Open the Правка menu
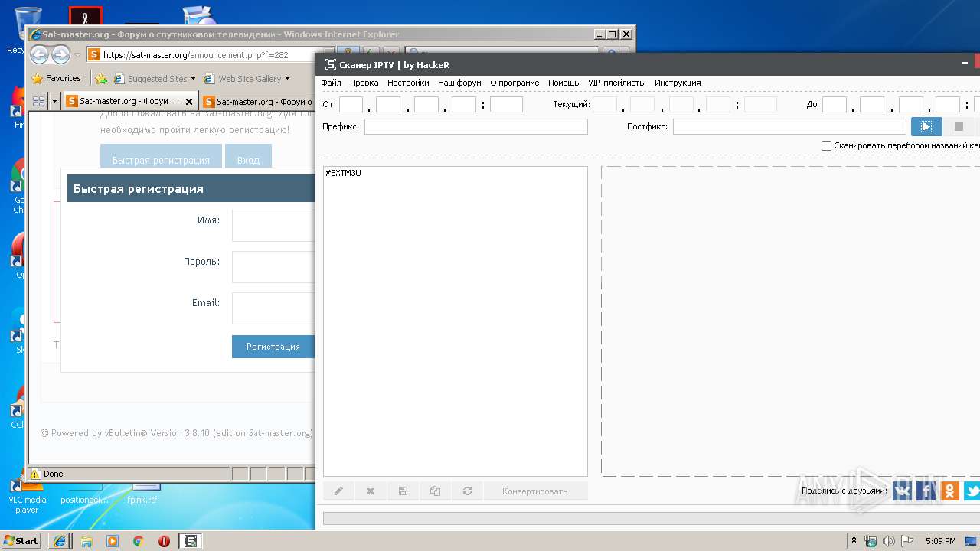Image resolution: width=980 pixels, height=551 pixels. pyautogui.click(x=364, y=83)
